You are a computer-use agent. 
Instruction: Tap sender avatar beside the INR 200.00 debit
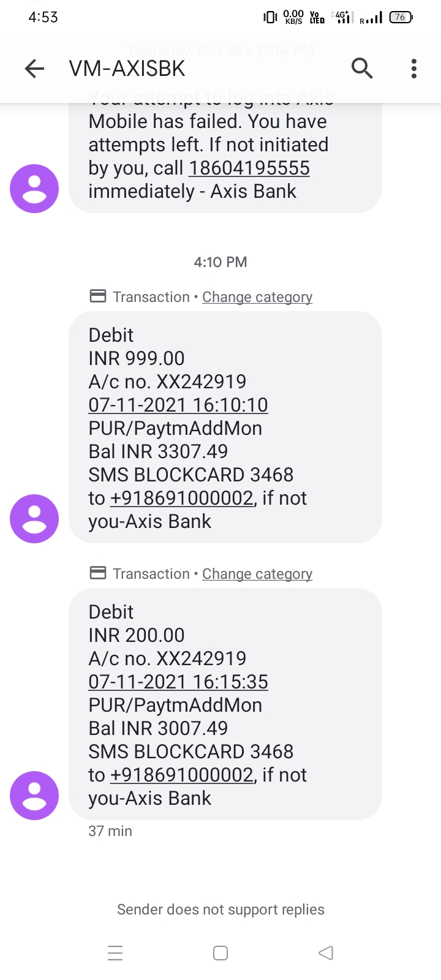34,796
